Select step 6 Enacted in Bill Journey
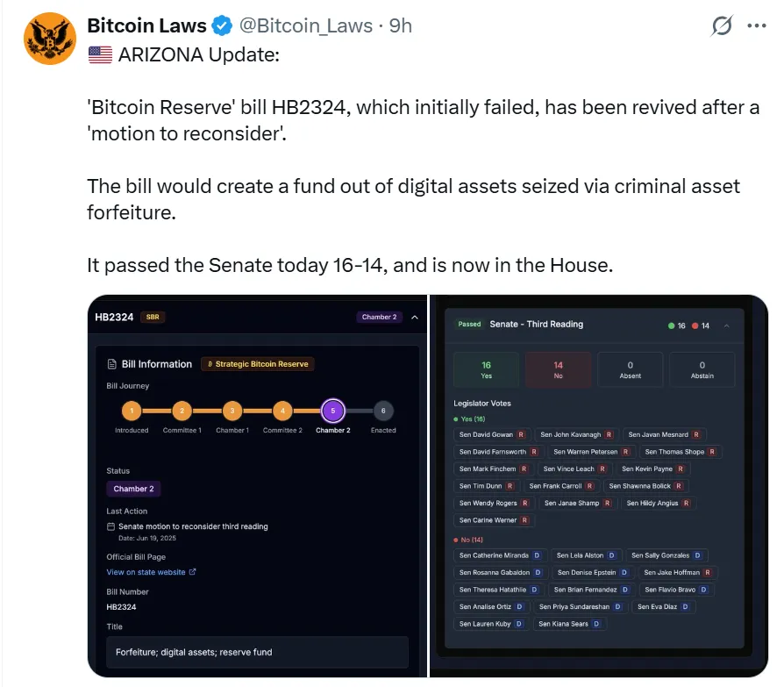784x687 pixels. [383, 410]
